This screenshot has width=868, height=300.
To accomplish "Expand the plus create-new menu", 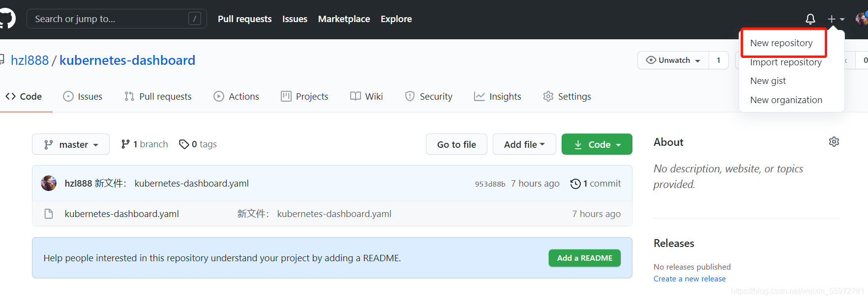I will click(836, 19).
